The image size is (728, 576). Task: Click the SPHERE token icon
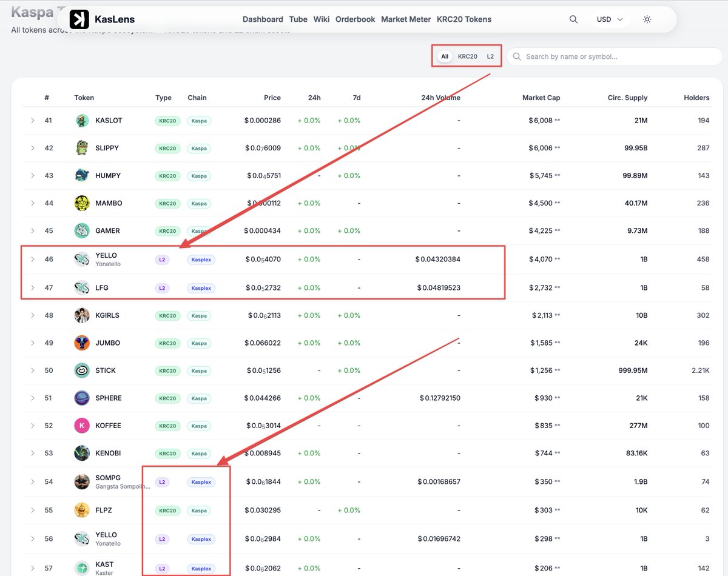(82, 398)
